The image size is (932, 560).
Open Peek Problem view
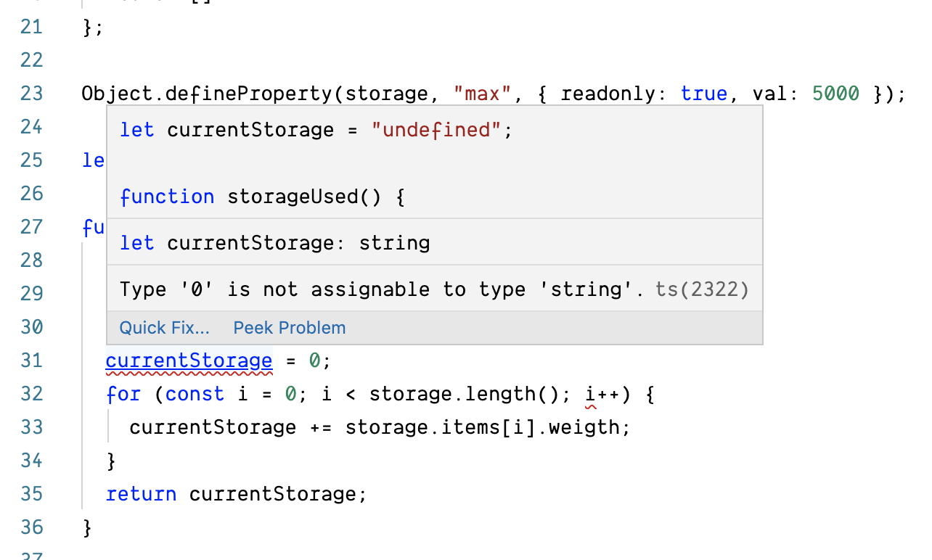coord(289,327)
